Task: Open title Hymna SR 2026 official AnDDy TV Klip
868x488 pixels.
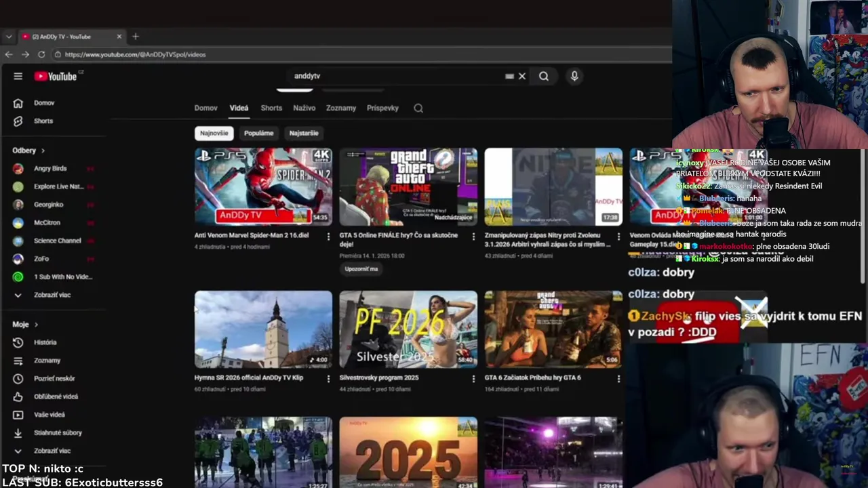Action: click(x=249, y=378)
